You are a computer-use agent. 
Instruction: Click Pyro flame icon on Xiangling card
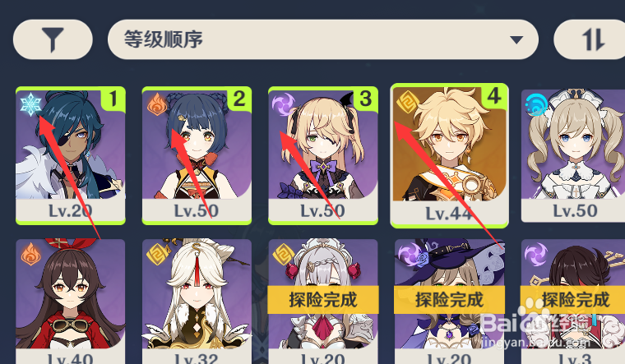tap(156, 104)
